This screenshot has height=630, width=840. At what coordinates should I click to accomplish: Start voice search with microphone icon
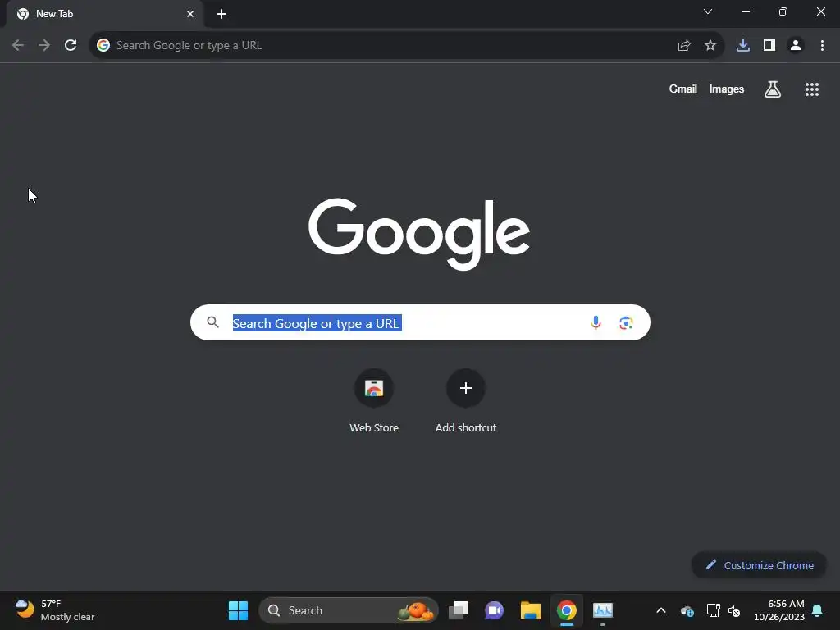tap(596, 322)
